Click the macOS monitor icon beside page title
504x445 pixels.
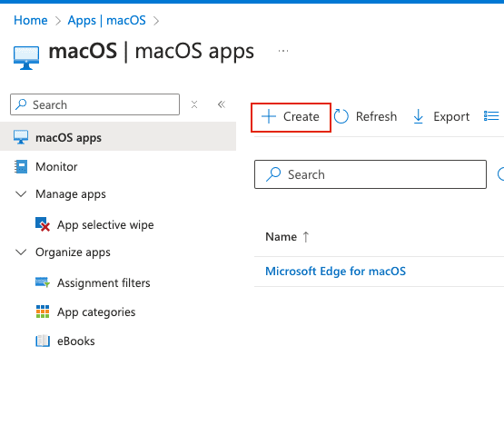(x=26, y=58)
